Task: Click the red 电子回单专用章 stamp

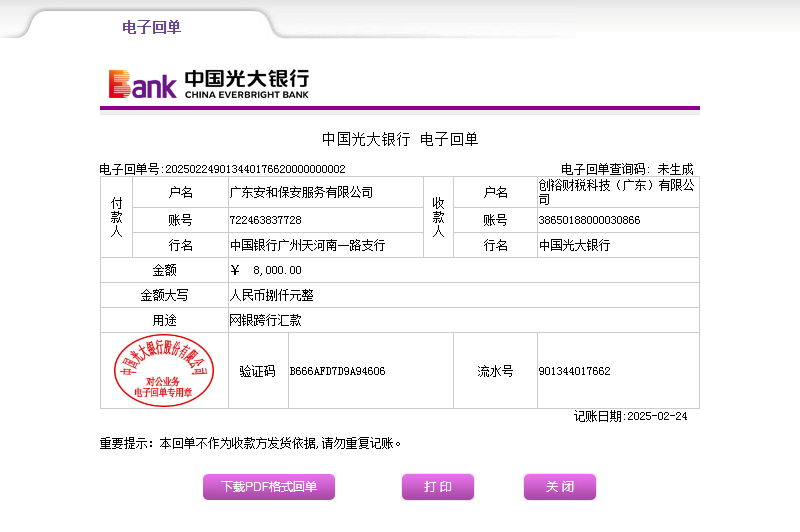Action: 164,370
